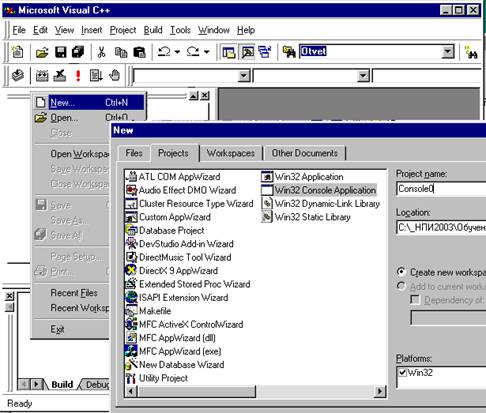Image resolution: width=486 pixels, height=413 pixels.
Task: Click the Save All stacked disks icon
Action: [78, 52]
